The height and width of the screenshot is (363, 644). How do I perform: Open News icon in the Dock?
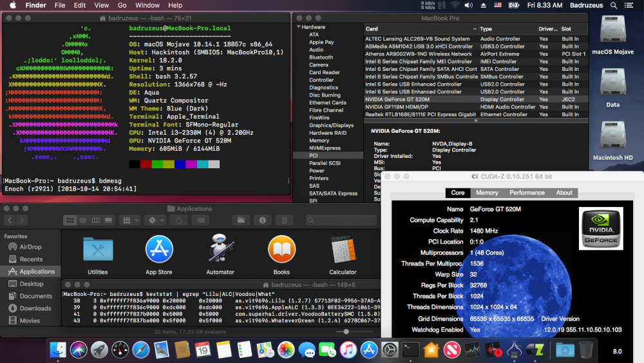tap(452, 350)
